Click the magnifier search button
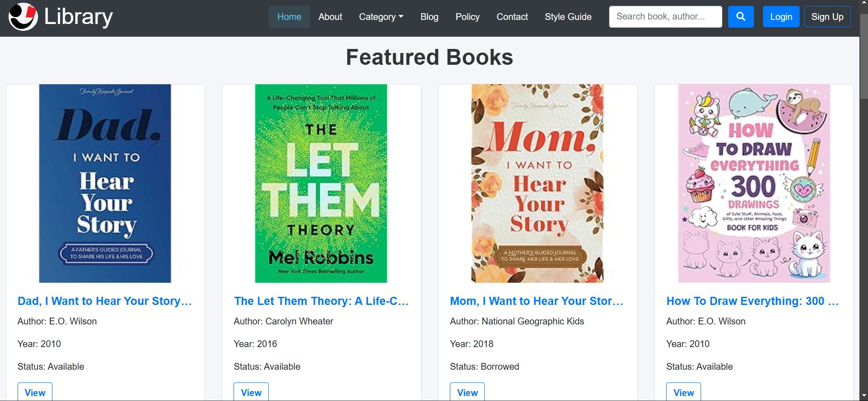Viewport: 868px width, 401px height. 740,17
